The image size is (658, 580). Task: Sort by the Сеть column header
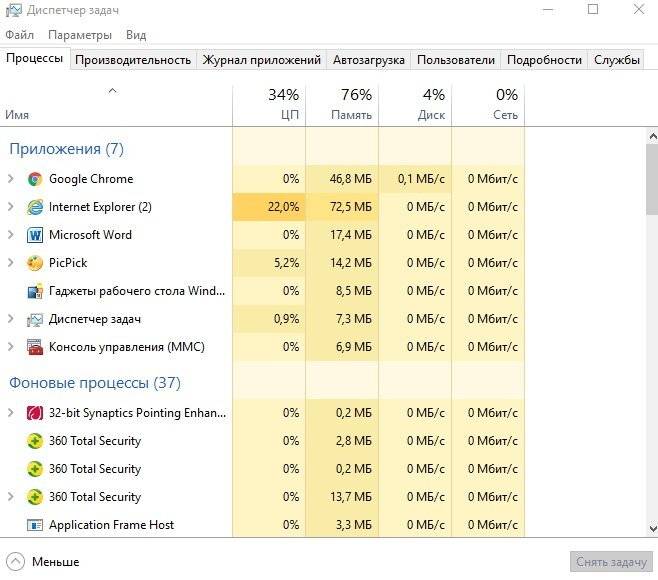(488, 105)
